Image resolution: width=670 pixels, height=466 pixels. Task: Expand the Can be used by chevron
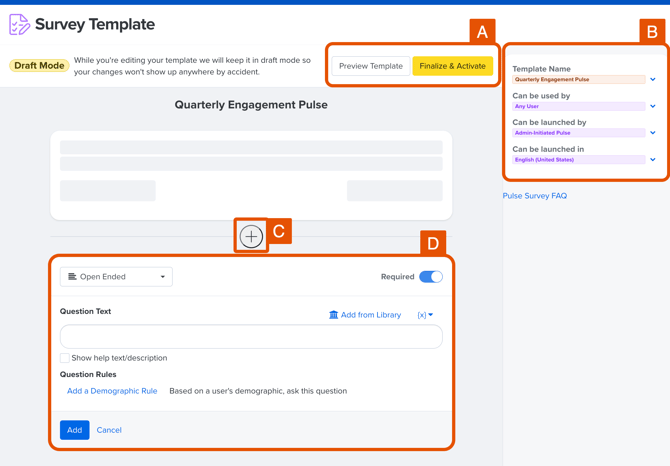coord(653,106)
